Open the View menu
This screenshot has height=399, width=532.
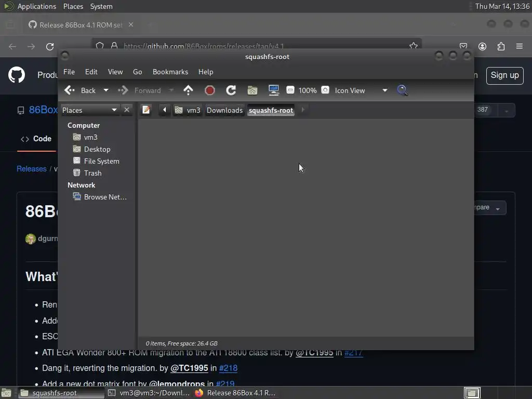[115, 72]
